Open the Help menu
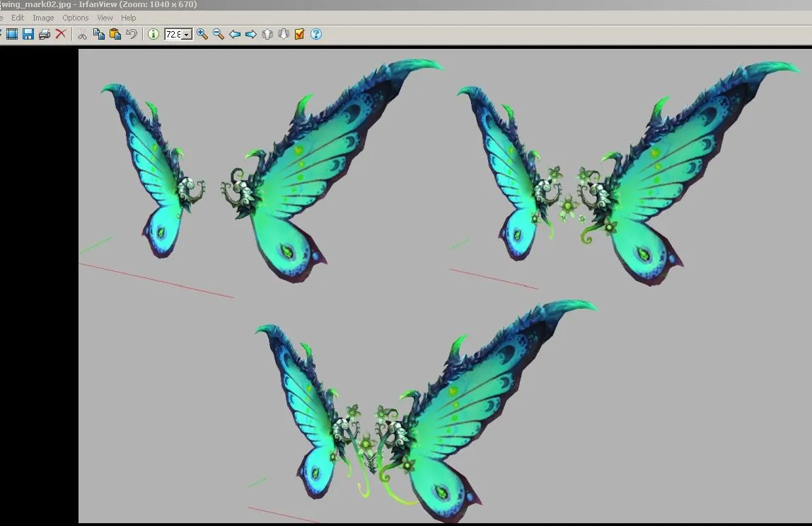This screenshot has height=526, width=812. coord(129,18)
